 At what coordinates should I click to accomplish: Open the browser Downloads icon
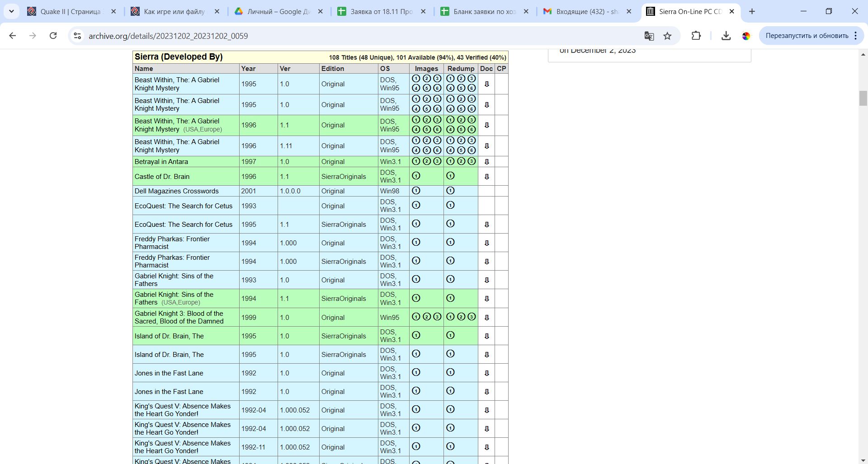pos(726,36)
